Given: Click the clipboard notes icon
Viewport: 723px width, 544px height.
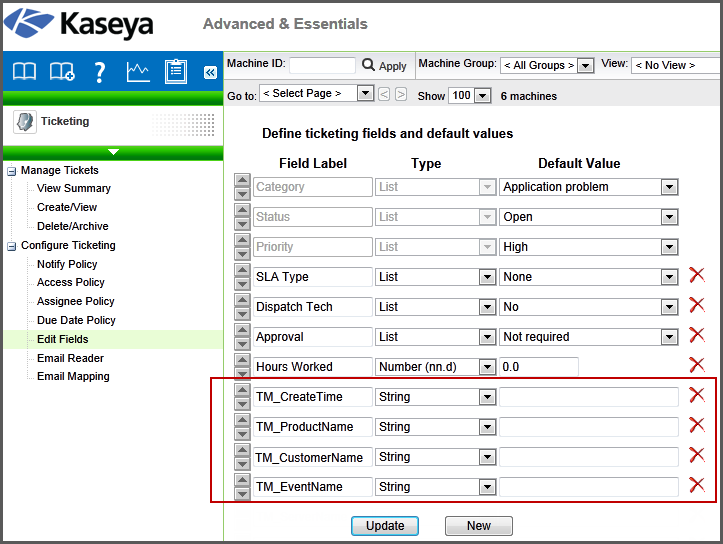Looking at the screenshot, I should 176,71.
